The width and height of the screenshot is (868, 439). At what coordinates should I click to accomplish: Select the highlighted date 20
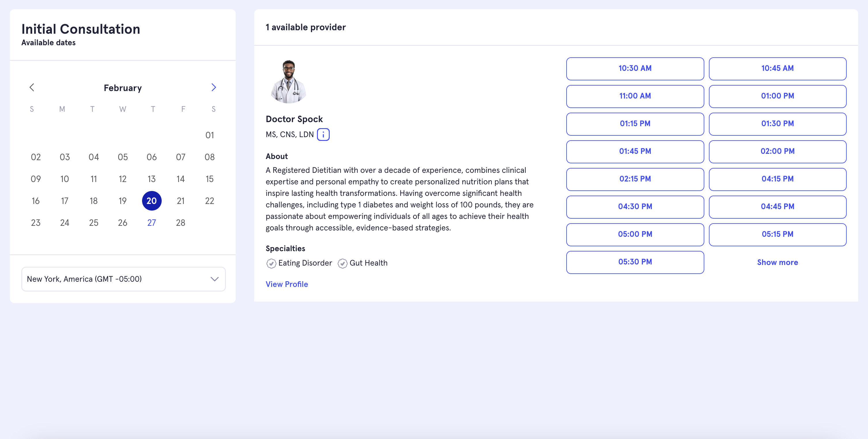point(152,201)
